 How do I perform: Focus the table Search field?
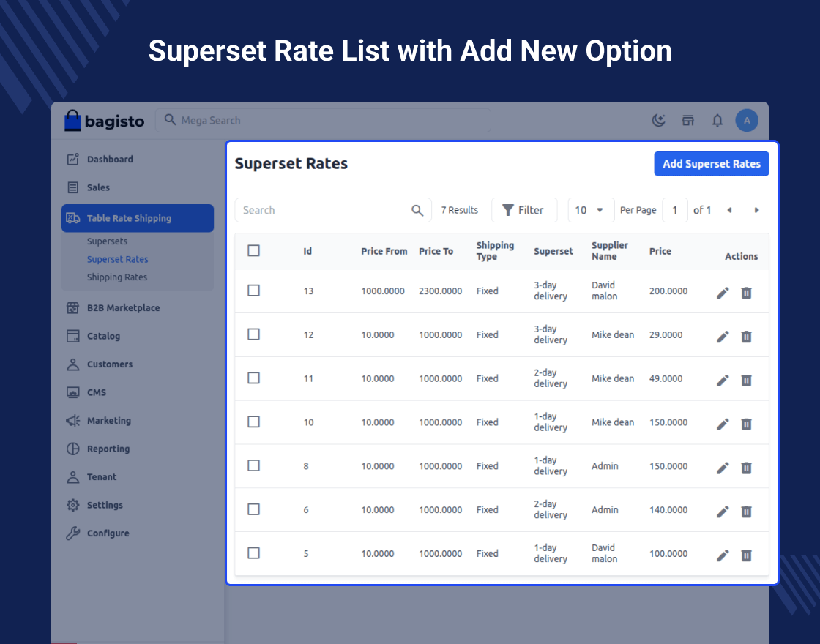coord(333,210)
